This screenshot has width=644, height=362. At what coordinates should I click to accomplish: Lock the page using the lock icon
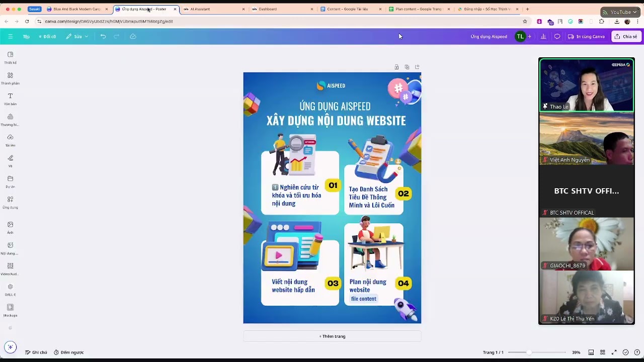click(x=396, y=67)
